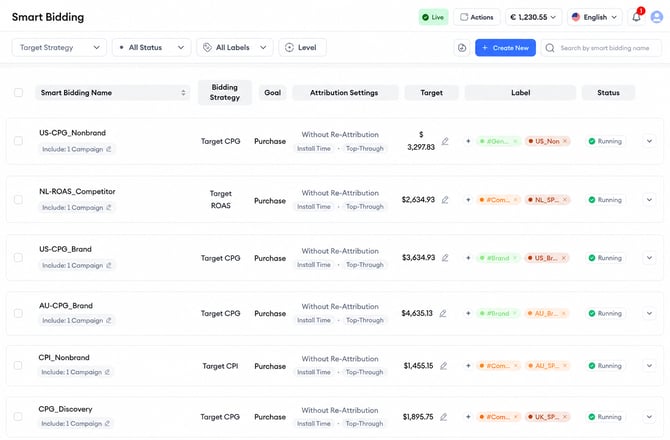Click the Level filter button
The height and width of the screenshot is (440, 670).
point(302,47)
